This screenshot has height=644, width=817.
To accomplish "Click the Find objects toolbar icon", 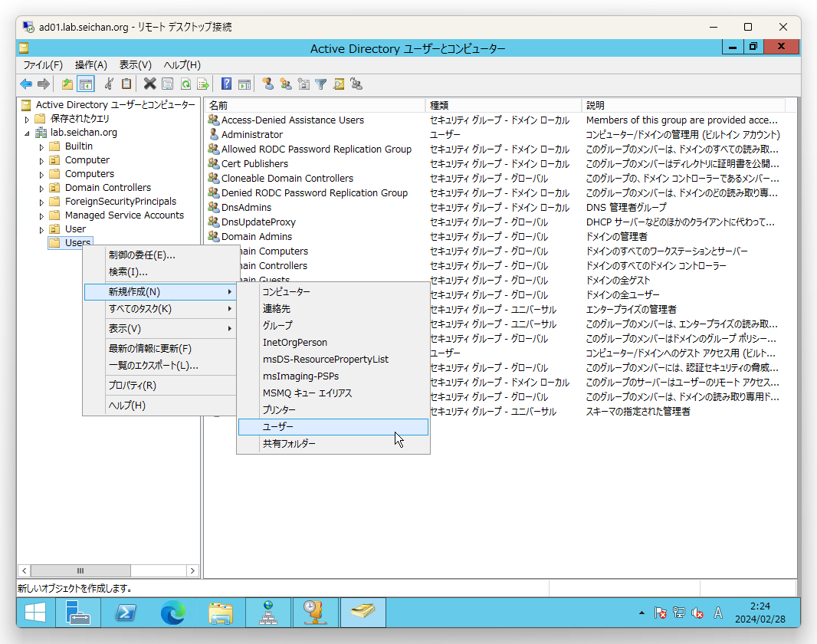I will pos(339,84).
